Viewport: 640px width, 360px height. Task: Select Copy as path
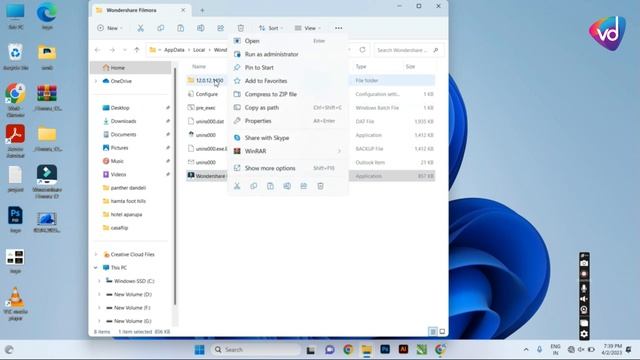click(x=288, y=108)
